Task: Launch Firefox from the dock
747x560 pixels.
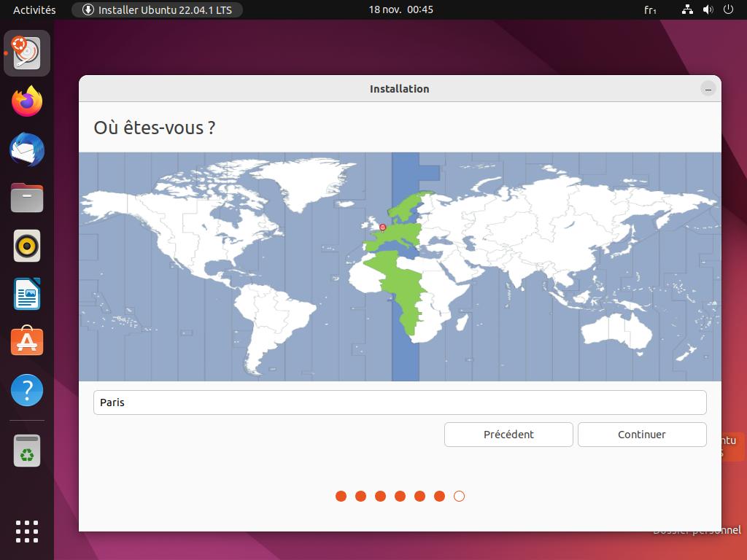Action: point(27,101)
